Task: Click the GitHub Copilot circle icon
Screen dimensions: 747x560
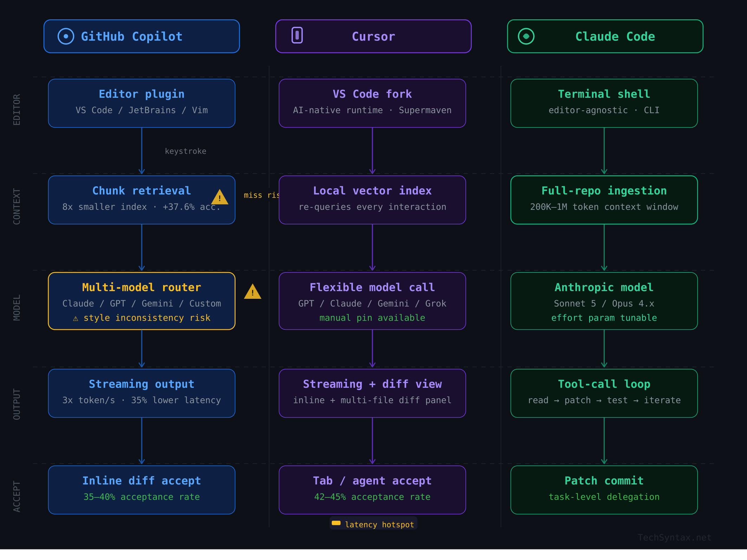Action: tap(66, 36)
